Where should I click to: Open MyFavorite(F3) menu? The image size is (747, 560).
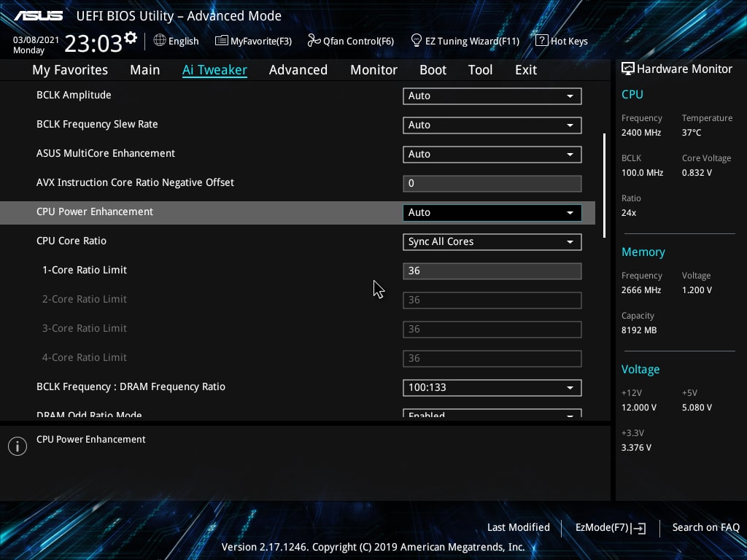click(x=253, y=41)
